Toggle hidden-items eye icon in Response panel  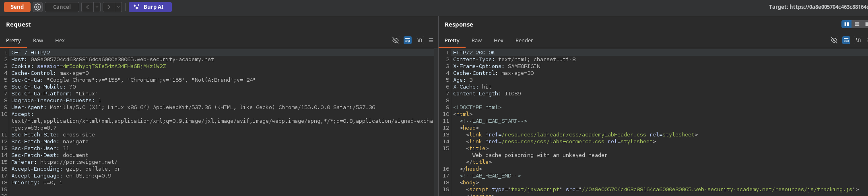click(x=834, y=40)
